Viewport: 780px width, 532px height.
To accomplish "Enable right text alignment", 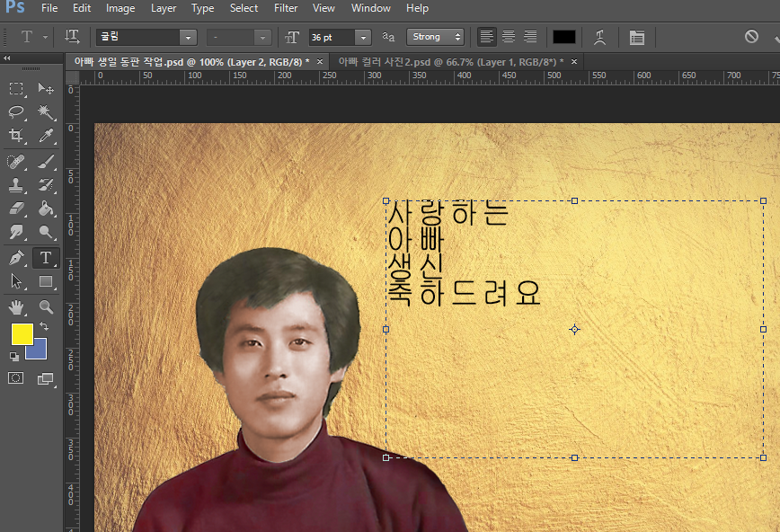I will [530, 37].
